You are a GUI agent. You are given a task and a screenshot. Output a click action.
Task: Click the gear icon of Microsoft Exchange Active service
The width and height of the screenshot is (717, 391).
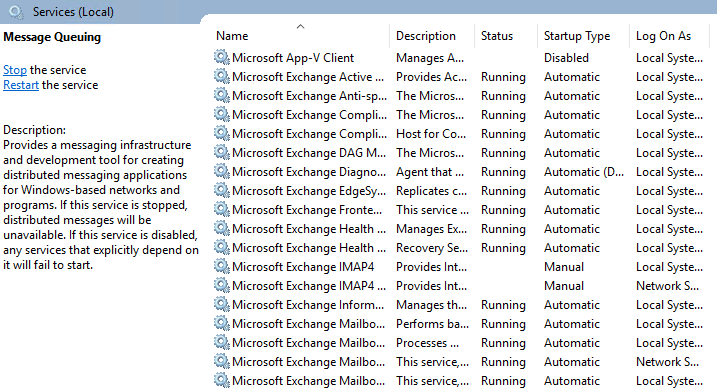tap(222, 76)
